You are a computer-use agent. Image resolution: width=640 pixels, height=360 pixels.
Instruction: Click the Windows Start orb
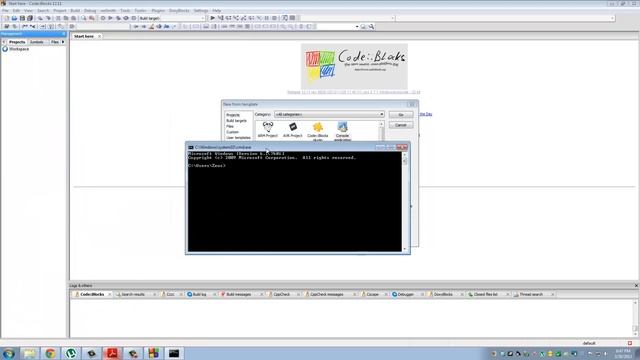tap(9, 353)
